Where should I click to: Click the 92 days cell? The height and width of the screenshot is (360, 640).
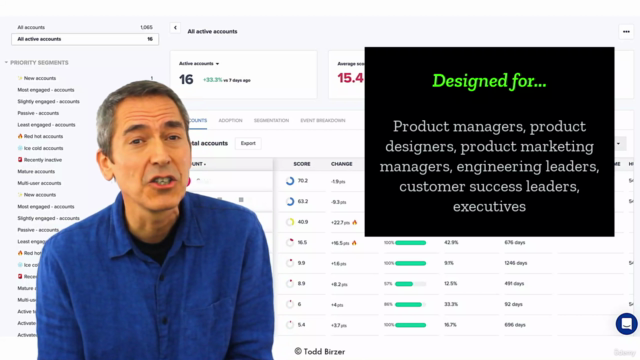[513, 304]
